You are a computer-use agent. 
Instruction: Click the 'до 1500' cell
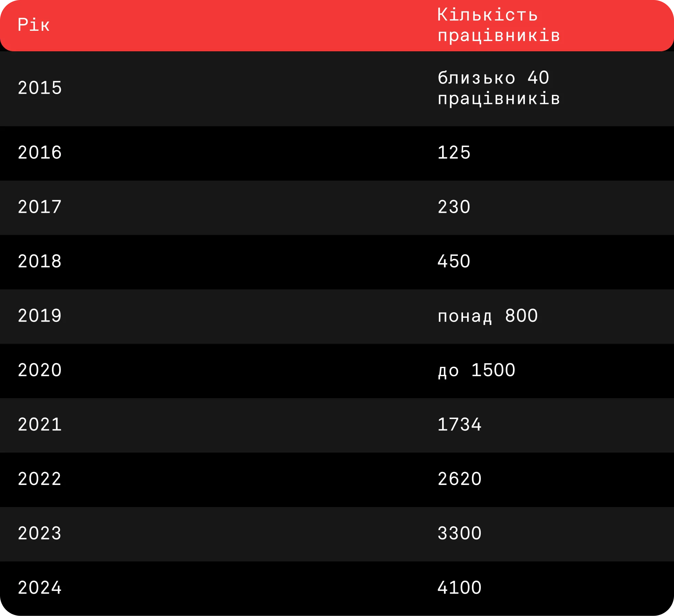(476, 370)
